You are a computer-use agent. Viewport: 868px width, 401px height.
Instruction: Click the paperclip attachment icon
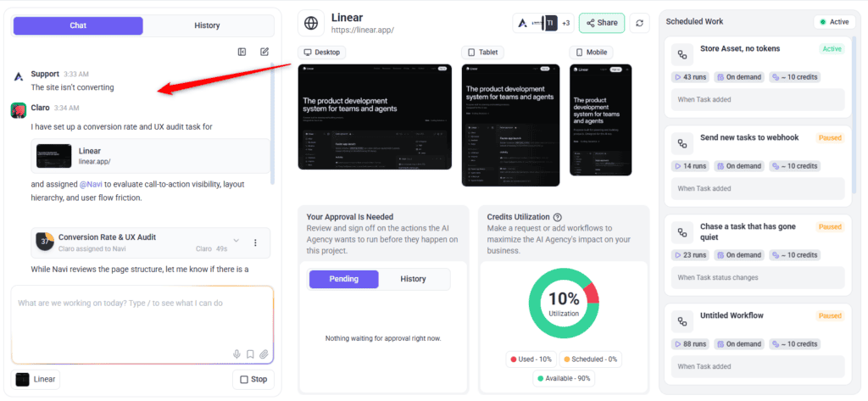(264, 354)
